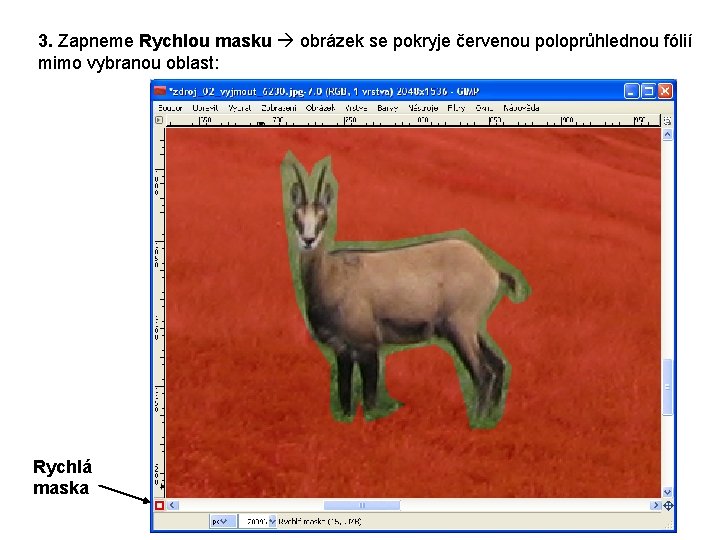The image size is (720, 540).
Task: Open the Vrstva menu
Action: click(356, 108)
